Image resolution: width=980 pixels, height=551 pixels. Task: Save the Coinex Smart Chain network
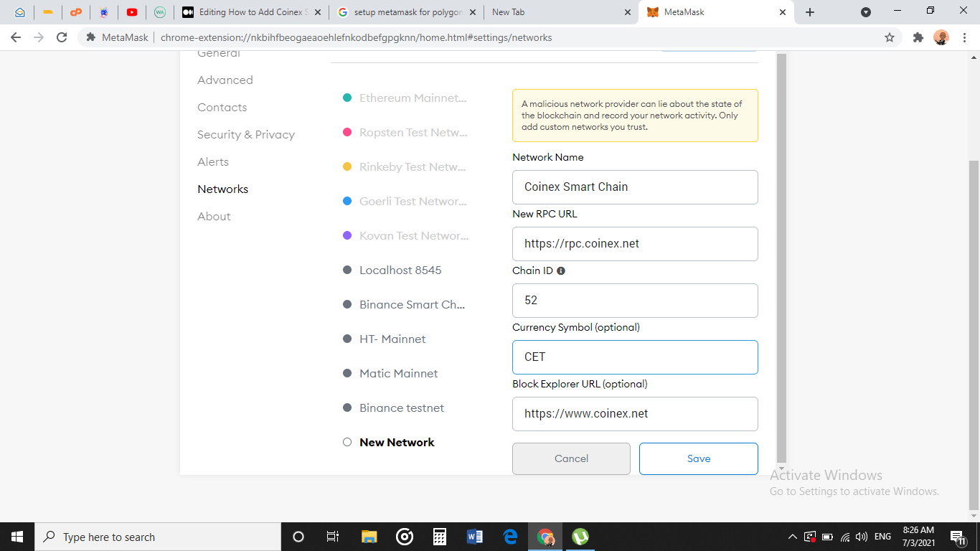699,458
